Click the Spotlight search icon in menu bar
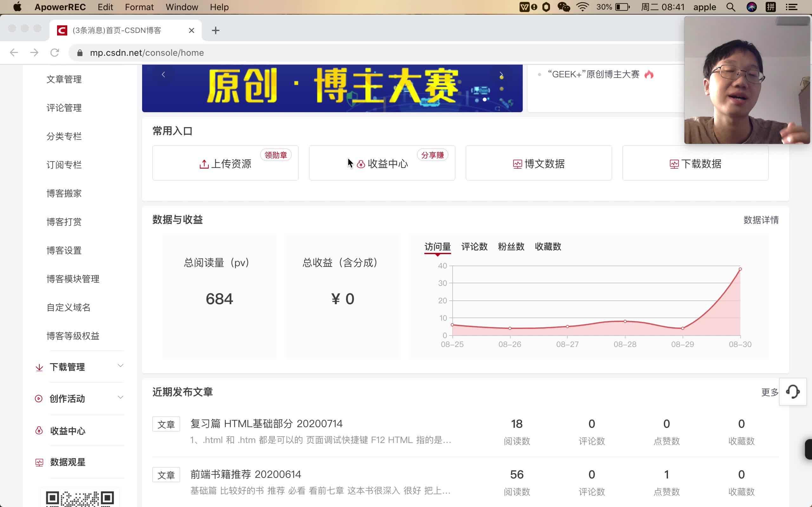Image resolution: width=812 pixels, height=507 pixels. pos(731,7)
